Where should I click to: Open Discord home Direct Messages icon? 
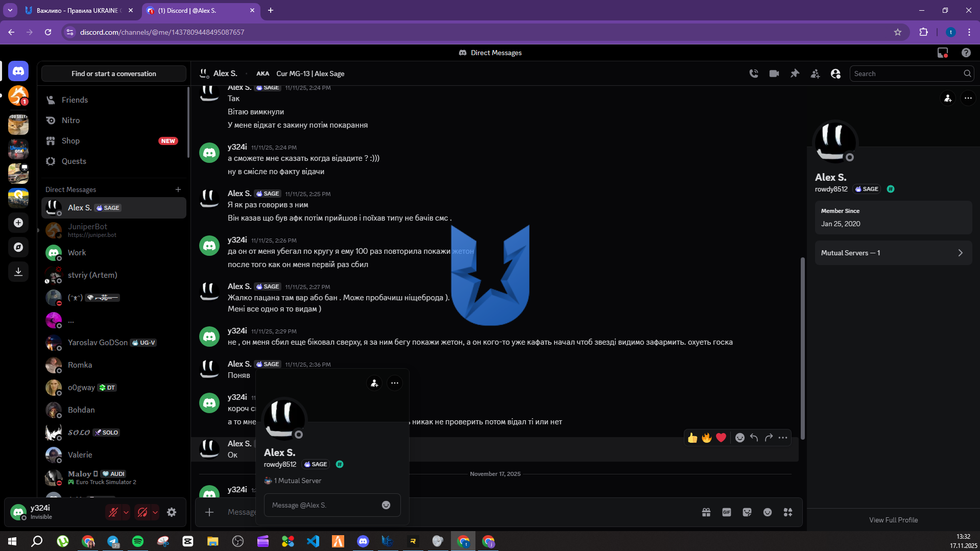coord(18,71)
